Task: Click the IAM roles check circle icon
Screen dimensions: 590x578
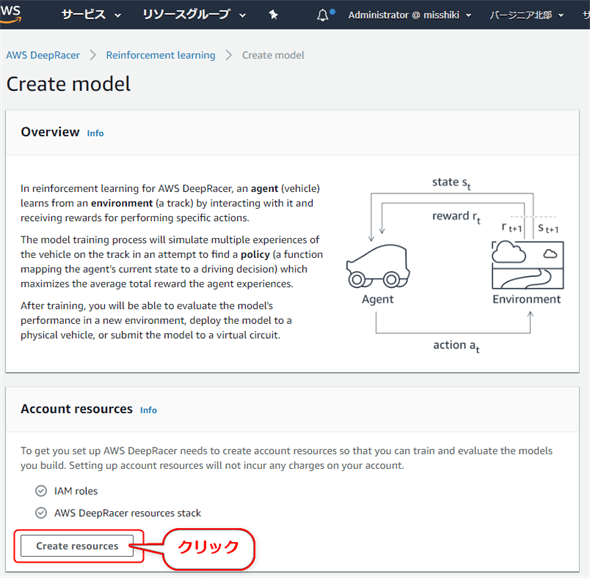Action: pyautogui.click(x=41, y=491)
